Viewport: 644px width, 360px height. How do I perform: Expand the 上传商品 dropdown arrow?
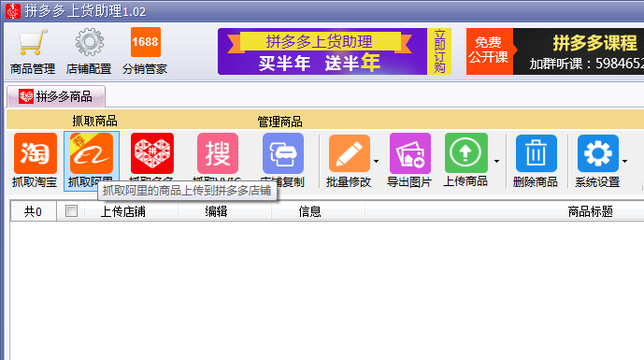pos(496,161)
